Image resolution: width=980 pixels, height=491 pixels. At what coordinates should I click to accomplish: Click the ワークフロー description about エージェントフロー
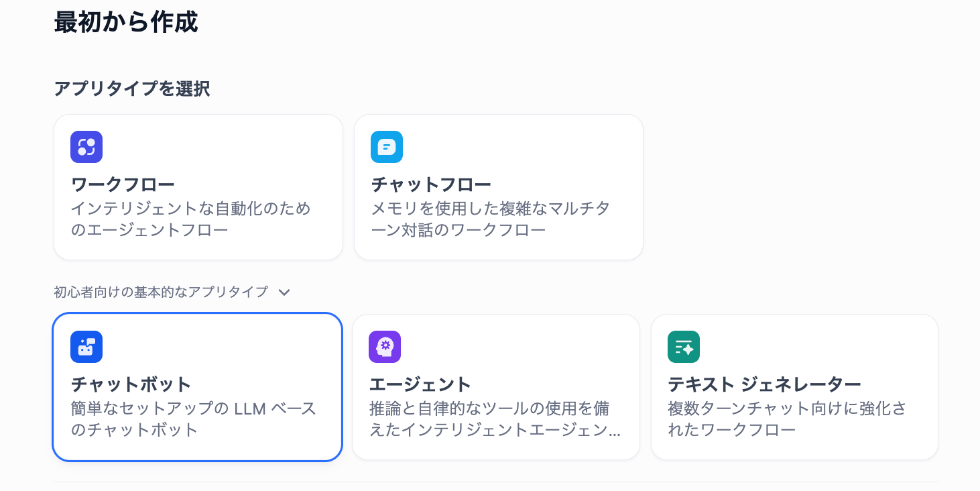[191, 219]
